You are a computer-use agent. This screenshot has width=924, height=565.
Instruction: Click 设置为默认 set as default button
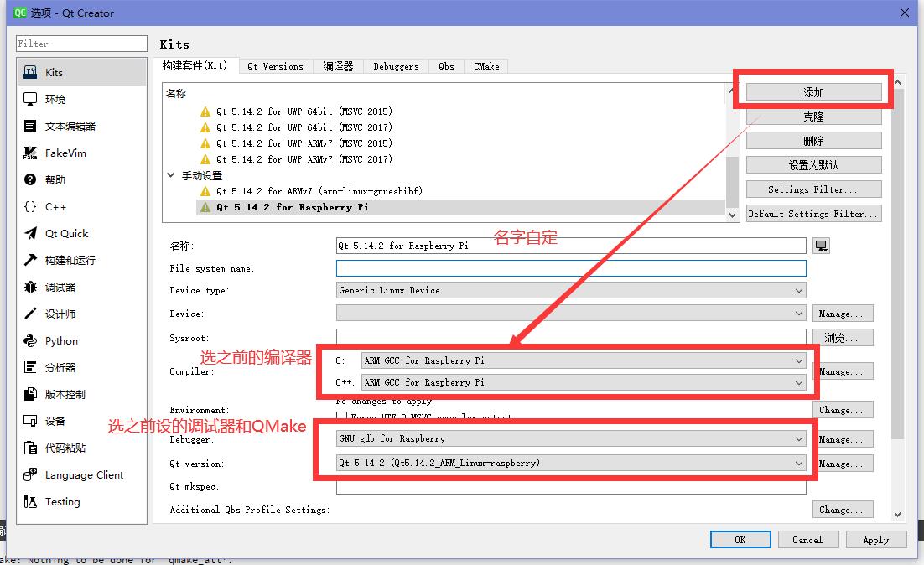pyautogui.click(x=814, y=165)
